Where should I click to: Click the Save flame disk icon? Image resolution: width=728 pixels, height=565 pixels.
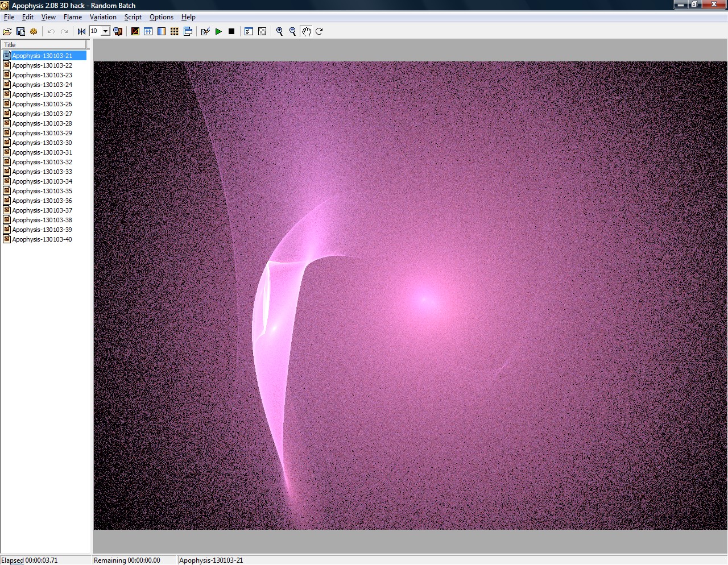pyautogui.click(x=20, y=31)
